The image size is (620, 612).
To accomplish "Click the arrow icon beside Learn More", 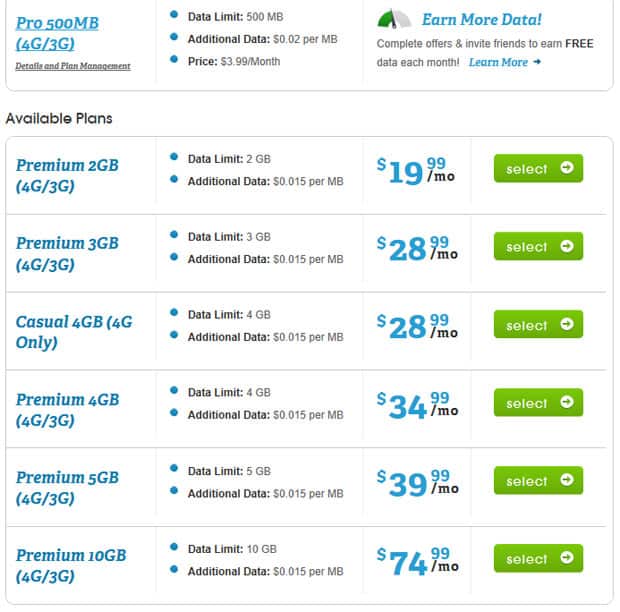I will pyautogui.click(x=537, y=62).
